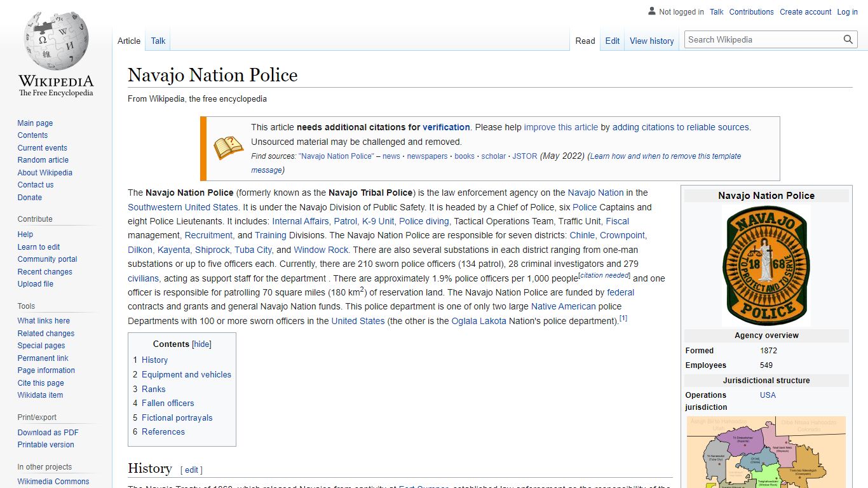This screenshot has width=868, height=488.
Task: Jump to References section in contents
Action: [163, 431]
